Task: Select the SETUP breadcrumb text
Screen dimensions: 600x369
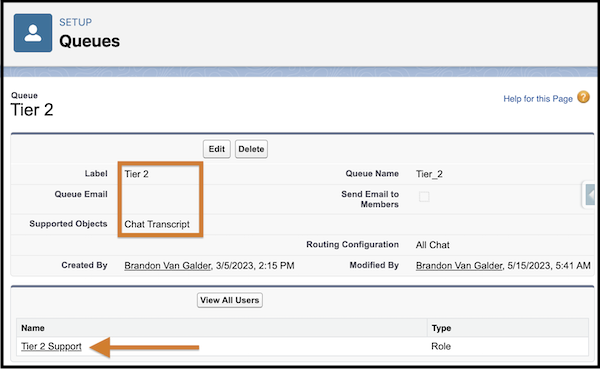Action: (75, 22)
